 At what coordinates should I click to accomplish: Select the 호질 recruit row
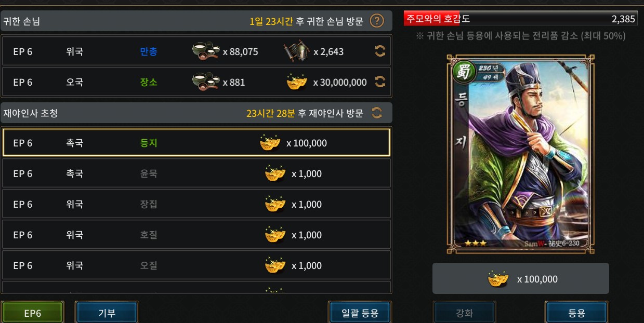point(196,235)
